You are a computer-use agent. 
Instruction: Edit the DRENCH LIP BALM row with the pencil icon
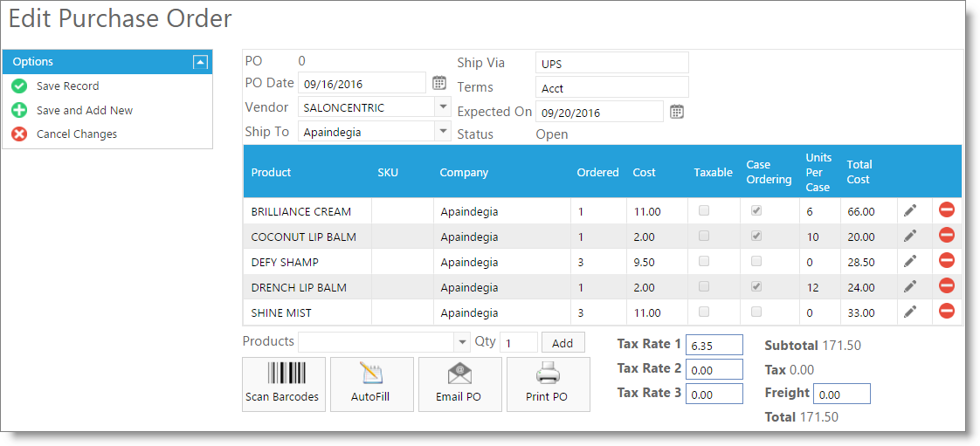910,286
